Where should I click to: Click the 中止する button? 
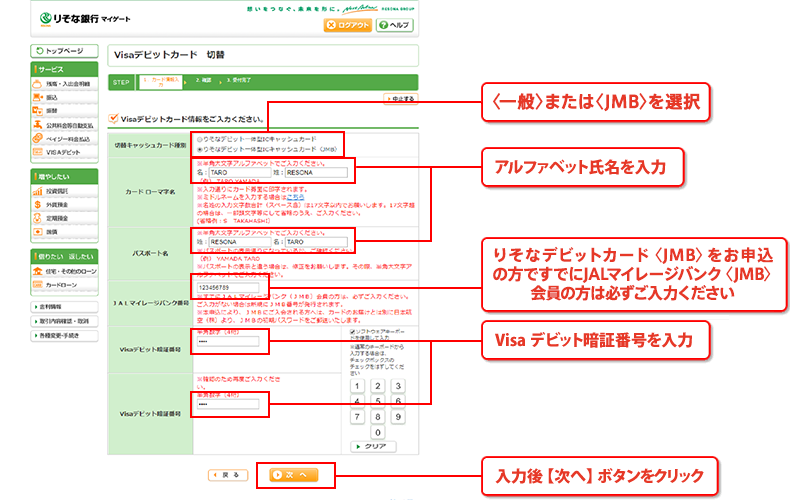click(x=401, y=99)
